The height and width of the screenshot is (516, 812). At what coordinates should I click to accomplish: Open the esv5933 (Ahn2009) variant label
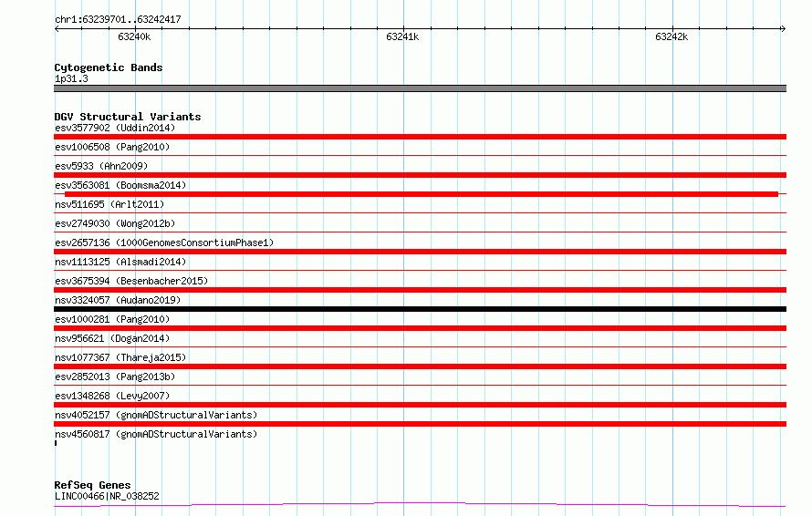tap(101, 166)
